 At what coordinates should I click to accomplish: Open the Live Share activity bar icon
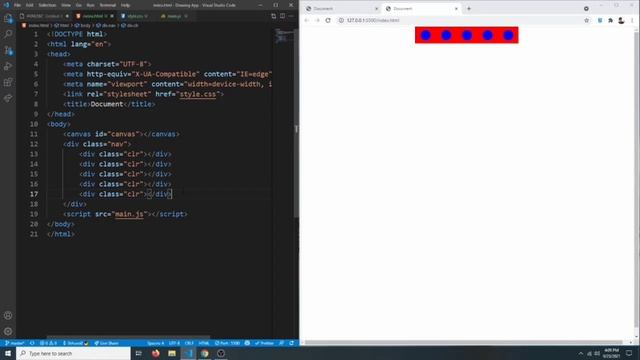point(8,98)
